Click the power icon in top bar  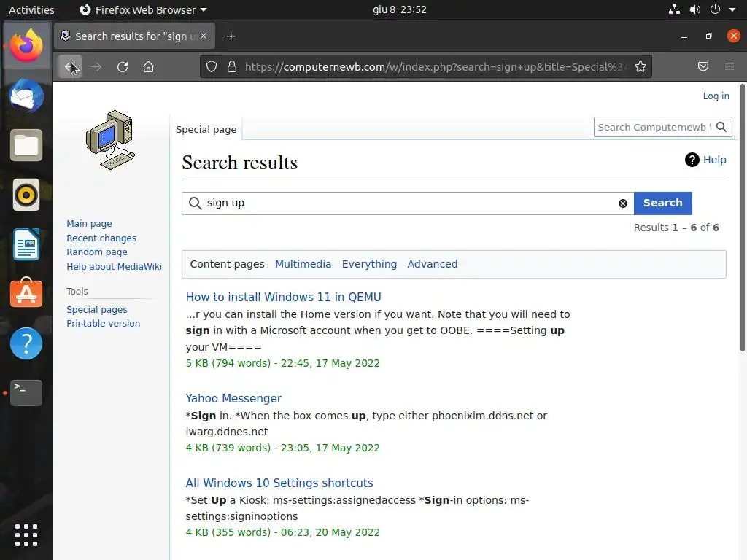tap(715, 9)
